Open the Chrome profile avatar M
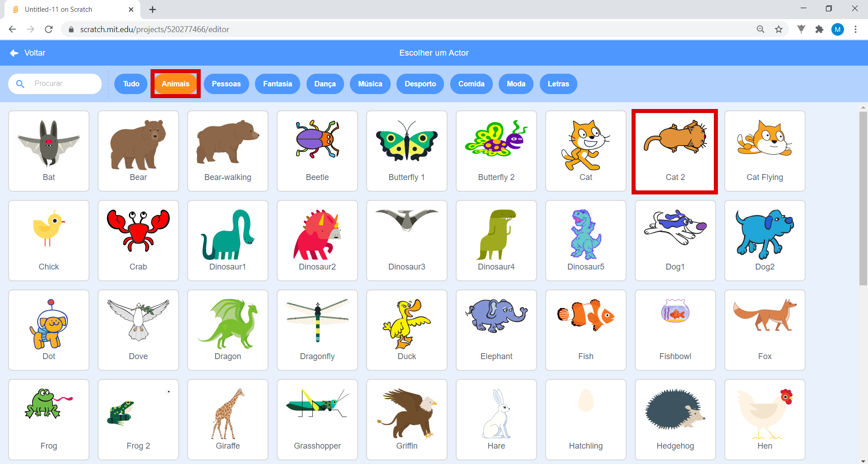The image size is (868, 464). pyautogui.click(x=838, y=29)
